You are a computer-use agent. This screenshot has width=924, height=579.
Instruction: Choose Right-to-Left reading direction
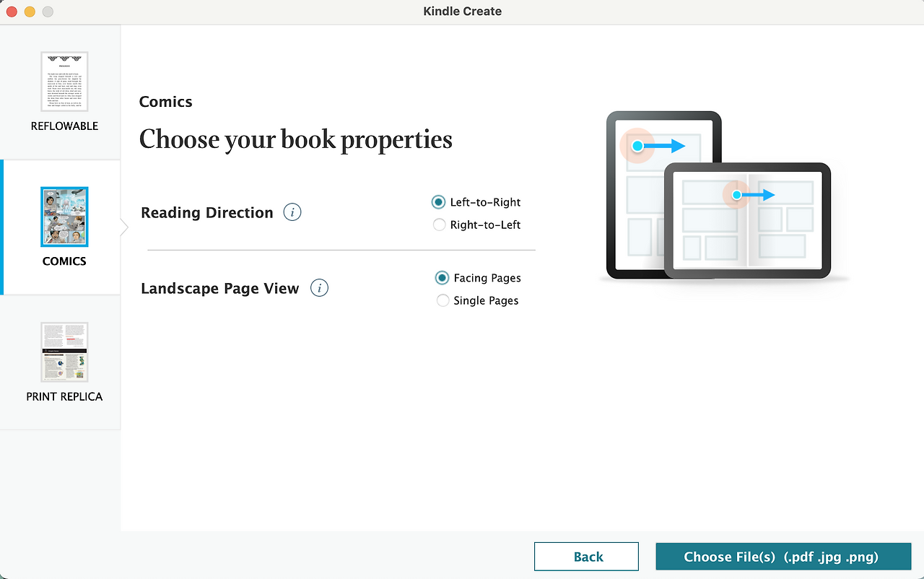pos(439,225)
